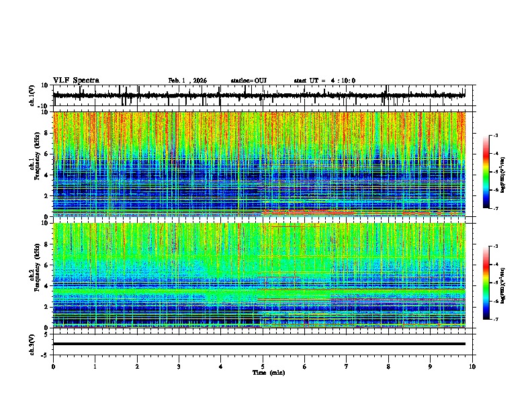Click the "8" kHz tick on ch.1 frequency axis
This screenshot has width=532, height=411.
pos(46,133)
